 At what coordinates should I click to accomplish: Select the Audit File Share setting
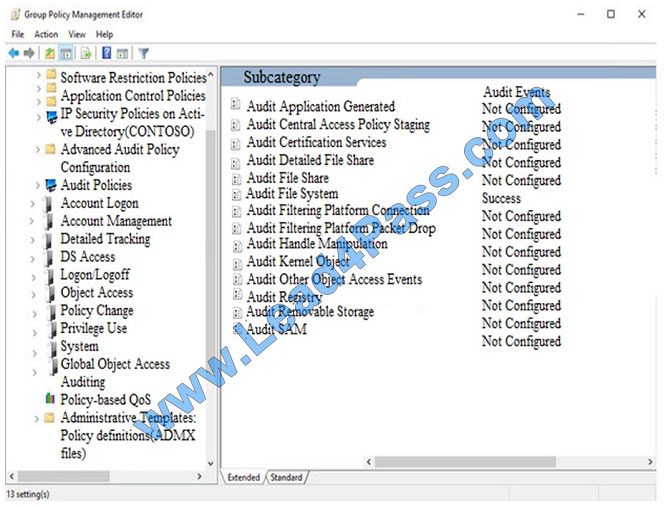coord(288,178)
